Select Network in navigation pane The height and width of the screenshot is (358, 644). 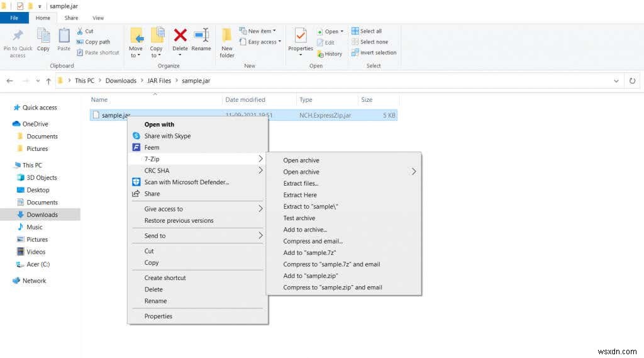click(x=30, y=281)
